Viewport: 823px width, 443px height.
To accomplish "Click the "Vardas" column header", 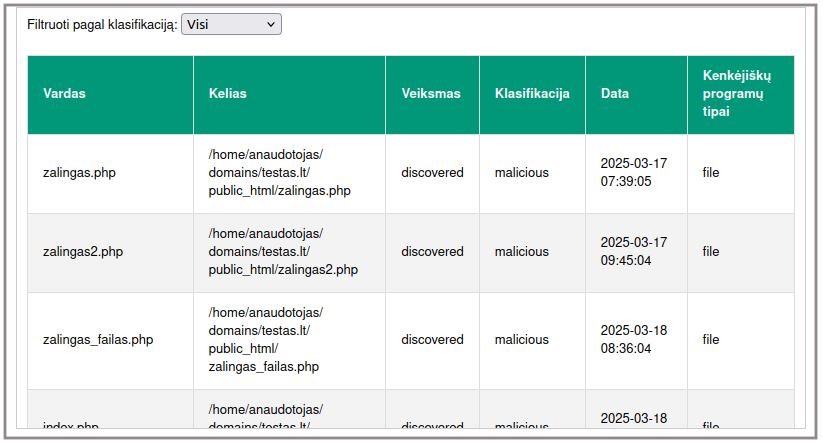I will coord(64,94).
